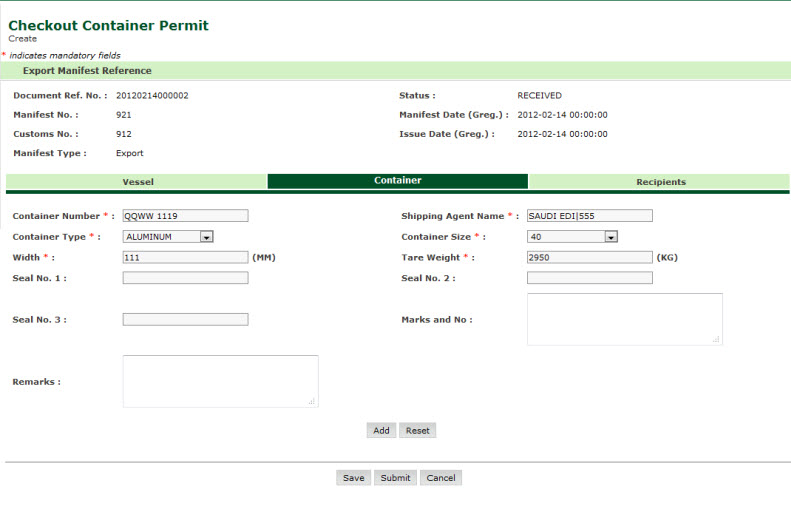This screenshot has height=514, width=791.
Task: Click inside the Remarks text area
Action: (220, 381)
